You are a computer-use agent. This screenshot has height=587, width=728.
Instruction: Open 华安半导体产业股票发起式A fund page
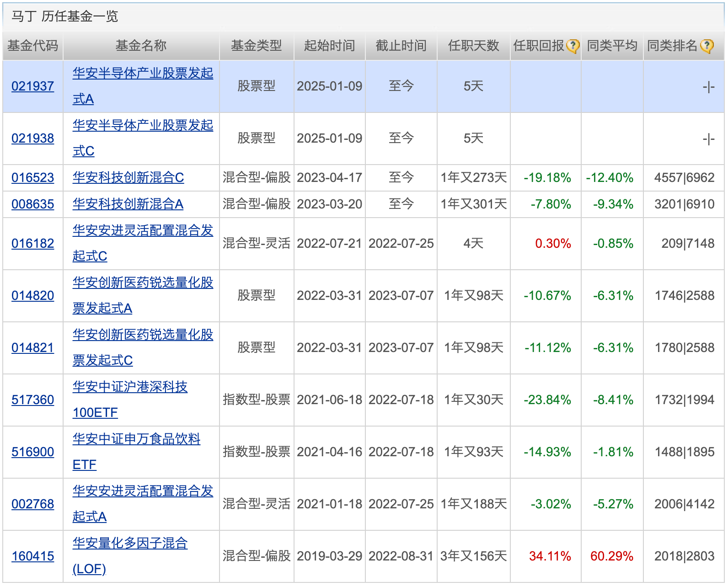143,86
